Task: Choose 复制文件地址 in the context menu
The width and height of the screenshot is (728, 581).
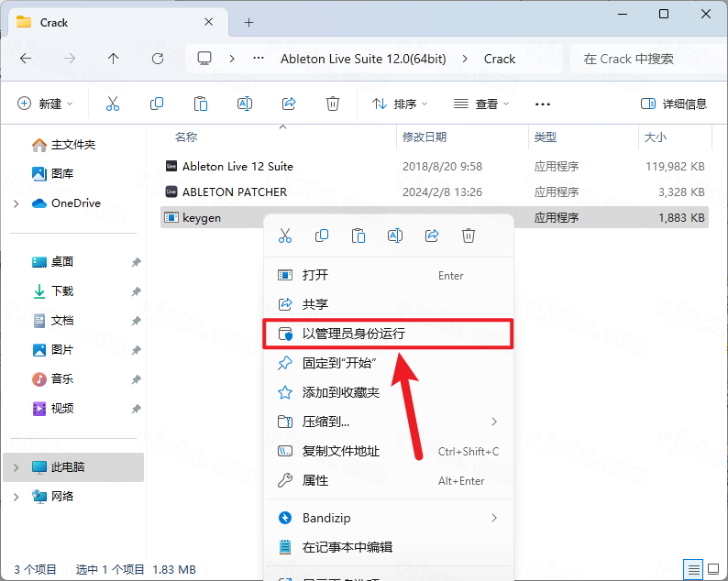Action: click(341, 451)
